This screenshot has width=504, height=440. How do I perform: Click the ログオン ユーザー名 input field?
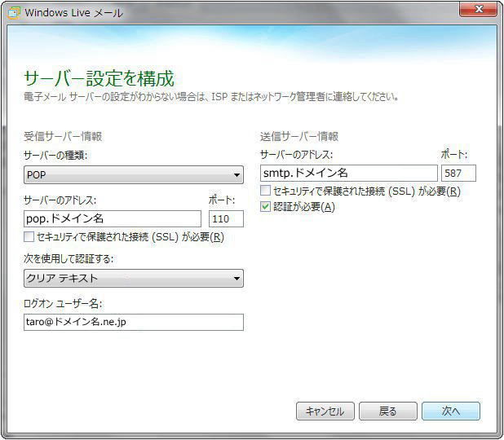(134, 322)
